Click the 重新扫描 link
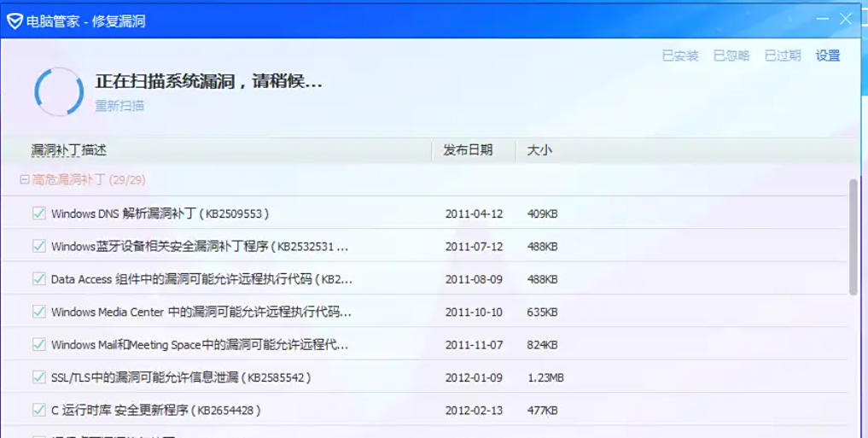The image size is (868, 438). (119, 106)
